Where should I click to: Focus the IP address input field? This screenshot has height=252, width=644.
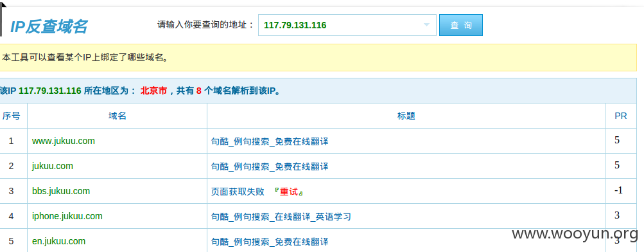pos(347,25)
